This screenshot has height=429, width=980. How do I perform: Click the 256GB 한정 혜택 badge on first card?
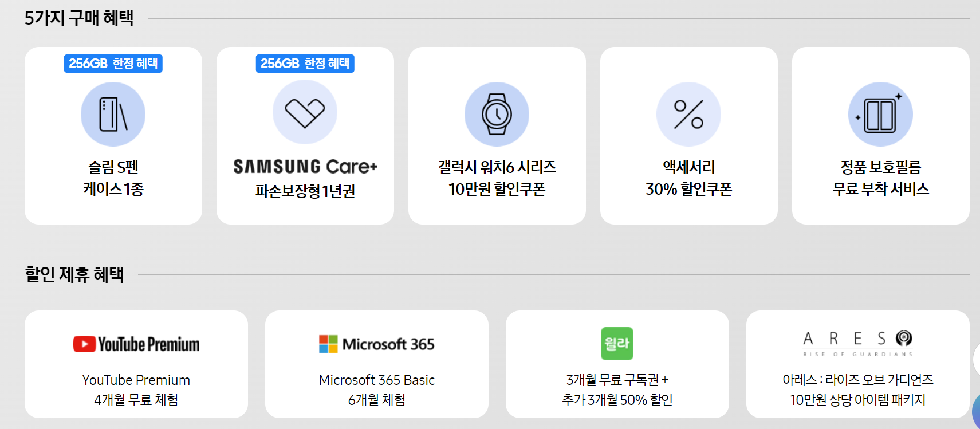(x=113, y=64)
